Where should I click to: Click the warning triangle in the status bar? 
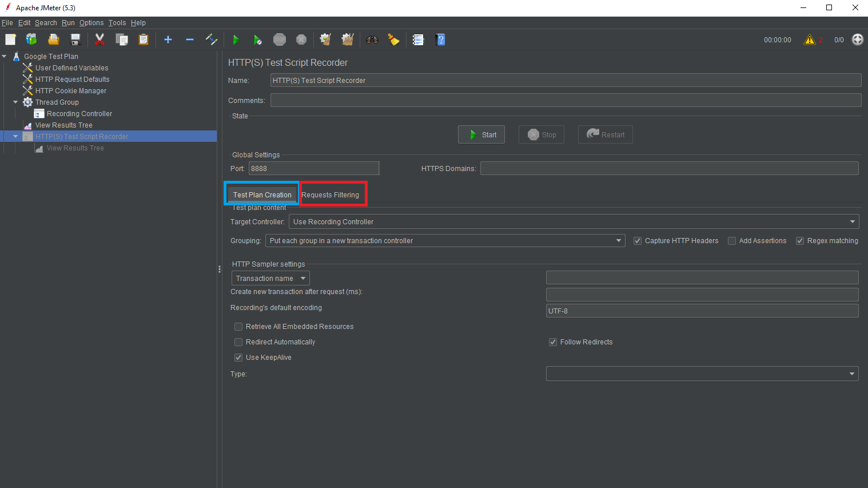810,39
